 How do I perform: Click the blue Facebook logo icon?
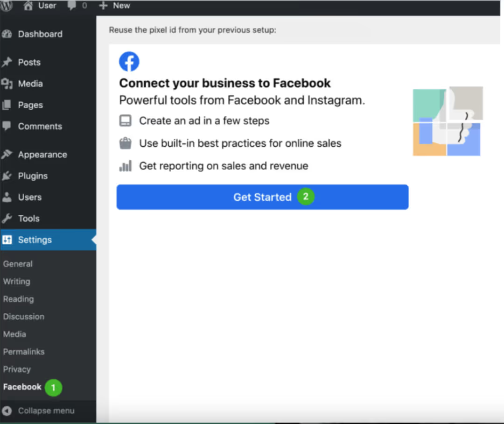(129, 62)
